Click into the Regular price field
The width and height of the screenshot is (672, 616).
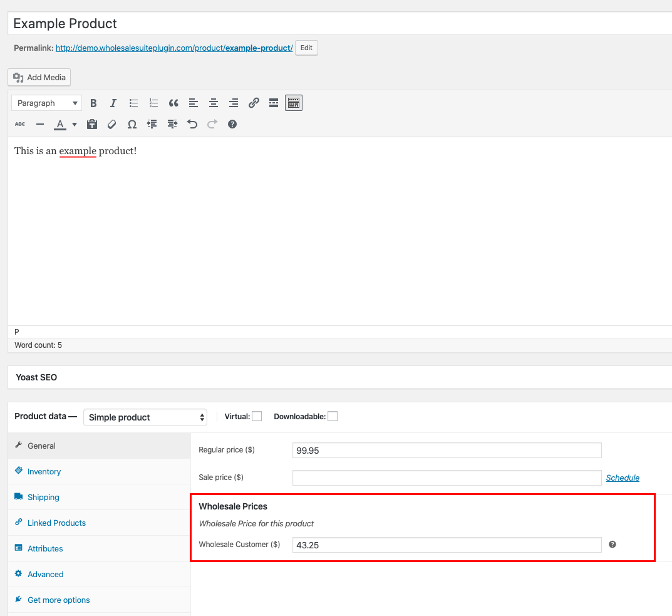447,451
